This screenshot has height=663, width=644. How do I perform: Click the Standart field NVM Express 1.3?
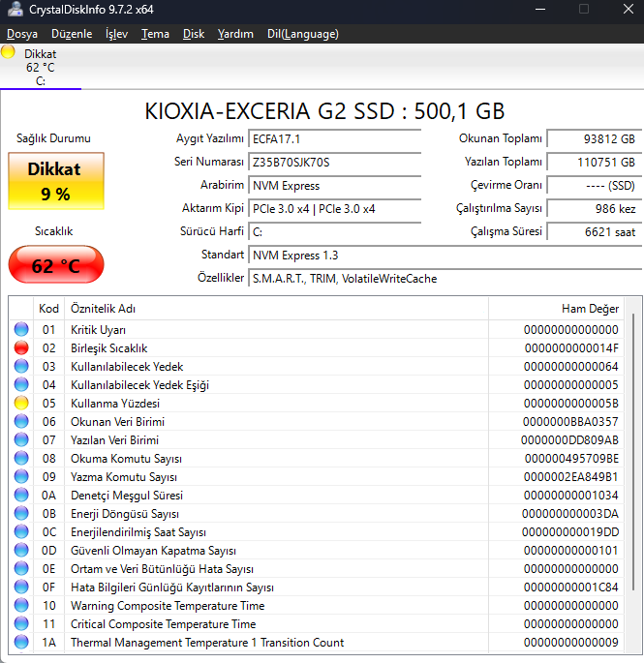(445, 256)
